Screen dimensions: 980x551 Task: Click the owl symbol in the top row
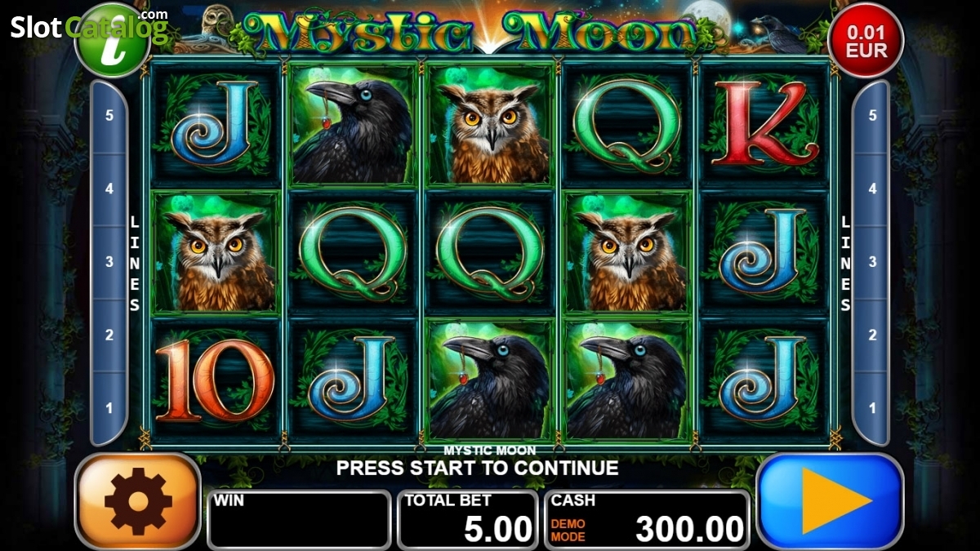pyautogui.click(x=489, y=124)
